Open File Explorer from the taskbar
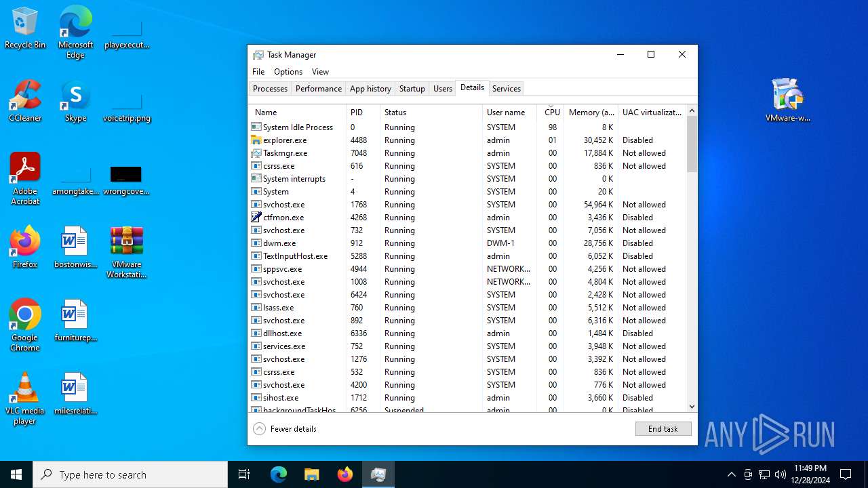 (312, 474)
